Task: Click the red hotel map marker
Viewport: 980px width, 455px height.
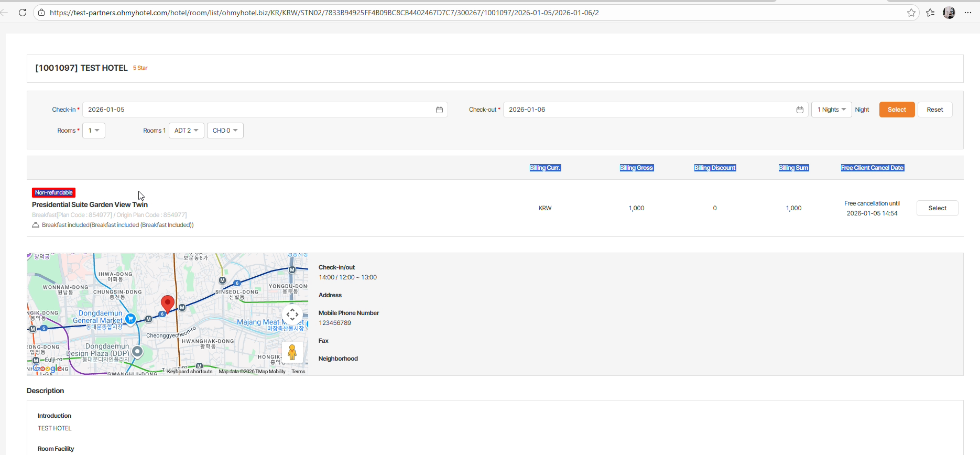Action: point(167,304)
